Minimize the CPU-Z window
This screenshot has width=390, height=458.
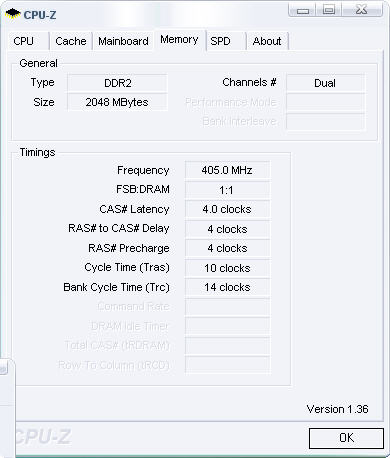(303, 10)
